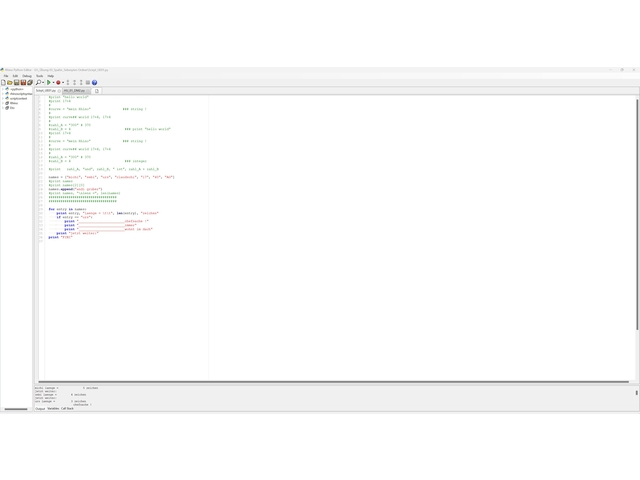Switch to the Output panel tab
Image resolution: width=640 pixels, height=480 pixels.
click(x=40, y=409)
